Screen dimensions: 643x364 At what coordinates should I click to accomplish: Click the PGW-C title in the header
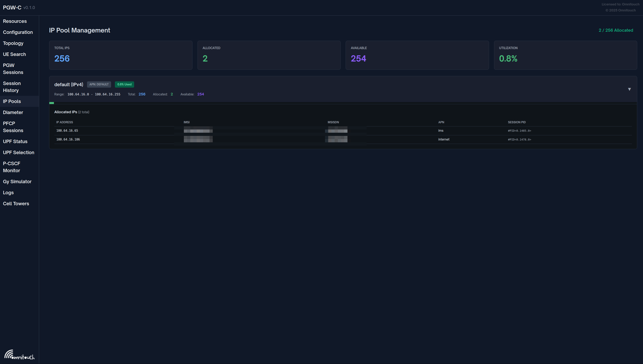pyautogui.click(x=12, y=7)
